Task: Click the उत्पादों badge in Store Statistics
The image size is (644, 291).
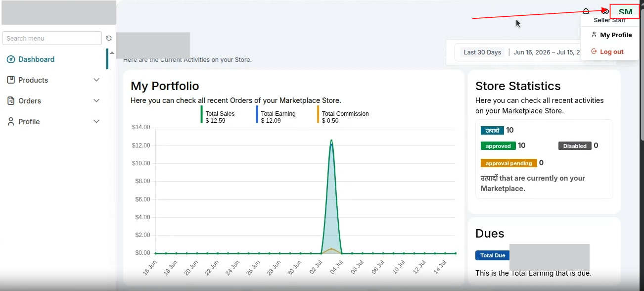Action: pos(492,131)
